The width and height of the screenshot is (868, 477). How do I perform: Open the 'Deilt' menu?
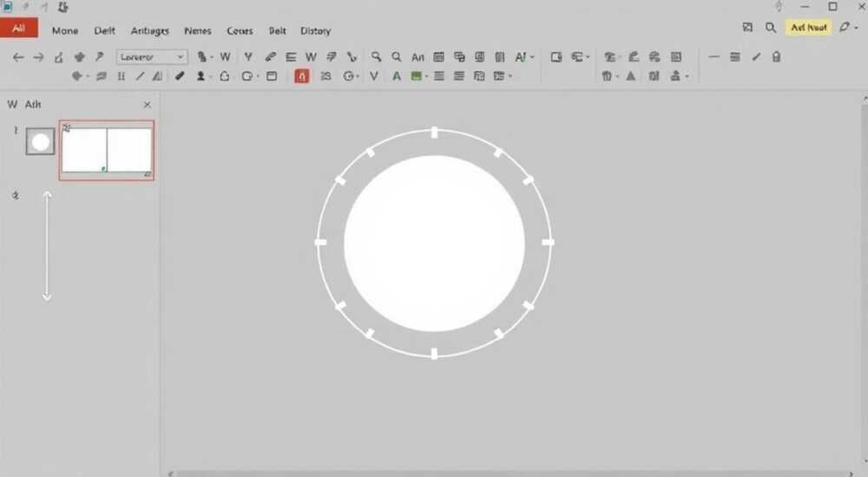pyautogui.click(x=105, y=31)
